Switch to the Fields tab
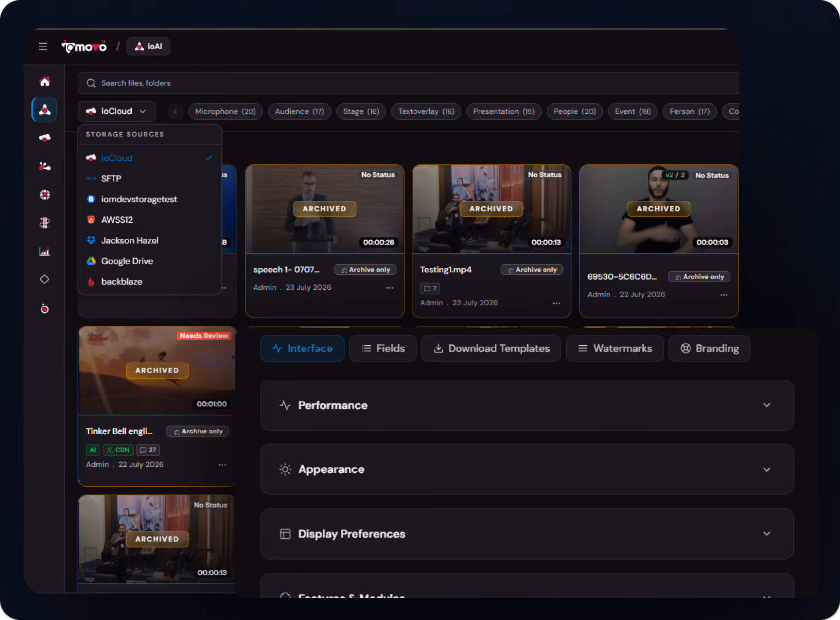This screenshot has width=840, height=620. [x=383, y=348]
